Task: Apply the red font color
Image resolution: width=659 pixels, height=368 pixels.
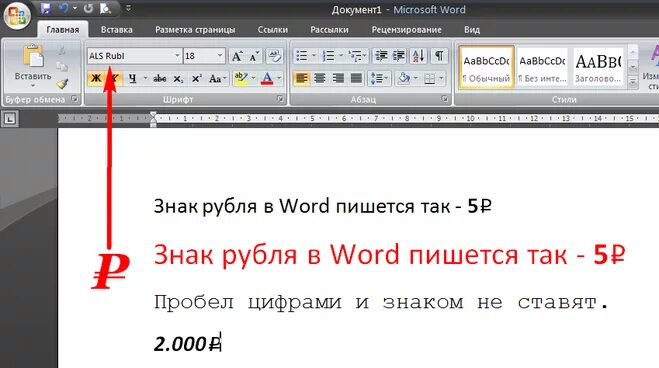Action: click(x=266, y=79)
